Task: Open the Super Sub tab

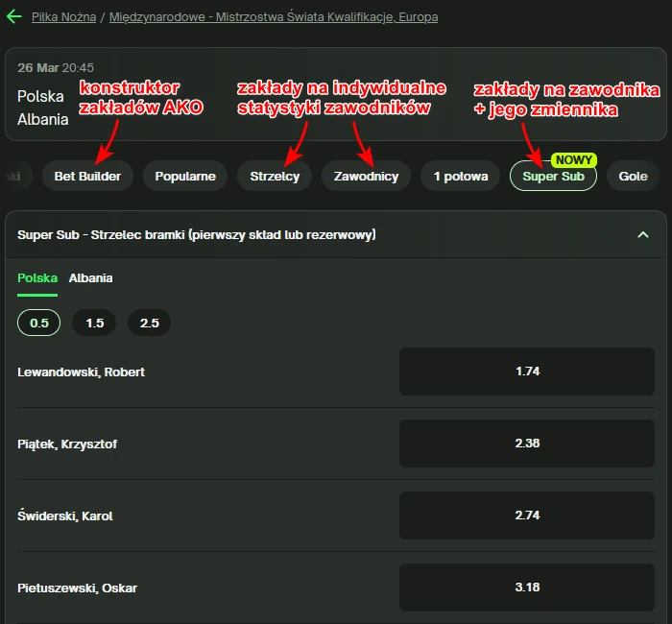Action: 553,176
